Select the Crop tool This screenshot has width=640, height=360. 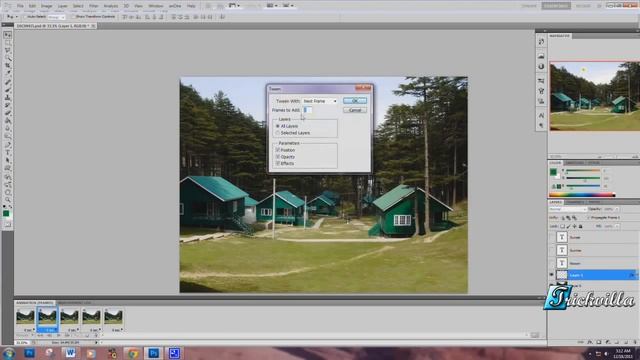point(8,66)
